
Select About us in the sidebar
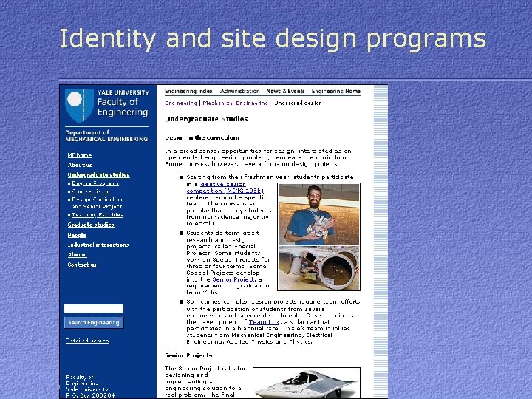coord(80,165)
